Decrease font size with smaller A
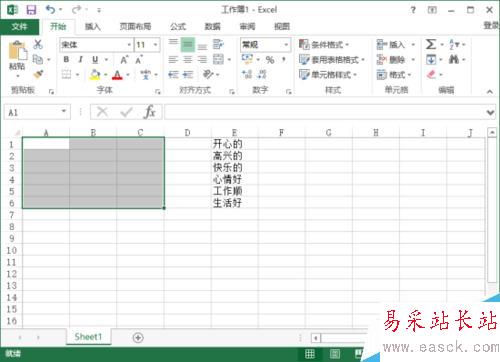This screenshot has width=500, height=362. [139, 60]
